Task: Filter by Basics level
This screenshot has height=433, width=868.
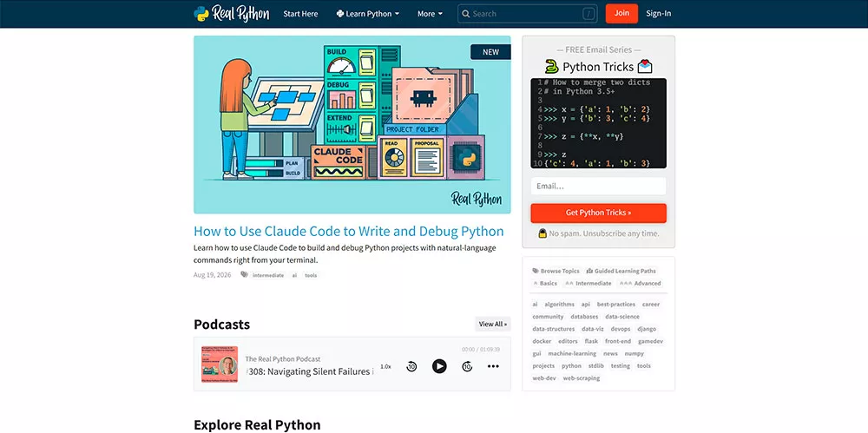Action: 545,283
